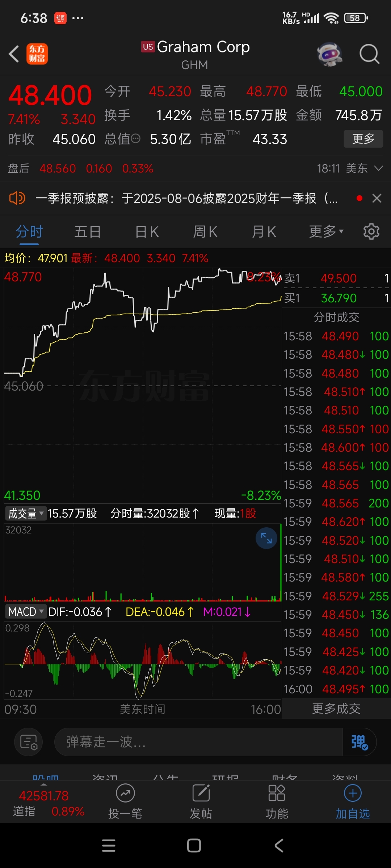Tap the orange speaker announcement icon
This screenshot has height=868, width=391.
(17, 198)
